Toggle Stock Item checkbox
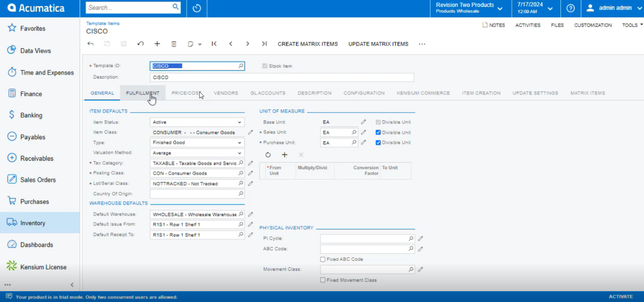This screenshot has height=302, width=644. pos(265,66)
